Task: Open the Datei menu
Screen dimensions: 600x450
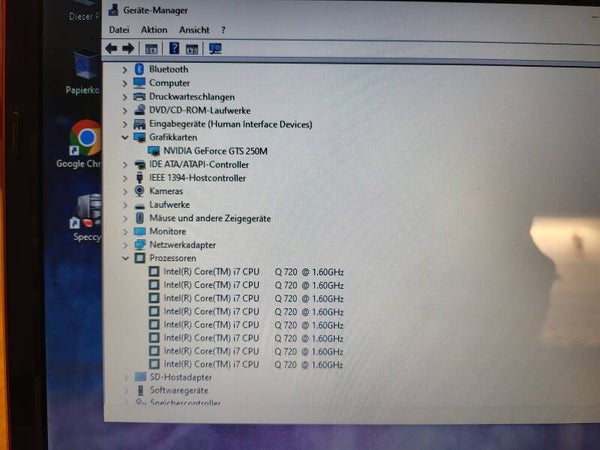Action: (119, 30)
